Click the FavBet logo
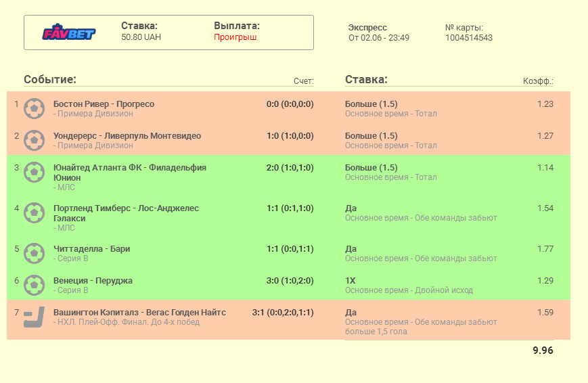Screen dimensions: 588x383 pyautogui.click(x=69, y=32)
